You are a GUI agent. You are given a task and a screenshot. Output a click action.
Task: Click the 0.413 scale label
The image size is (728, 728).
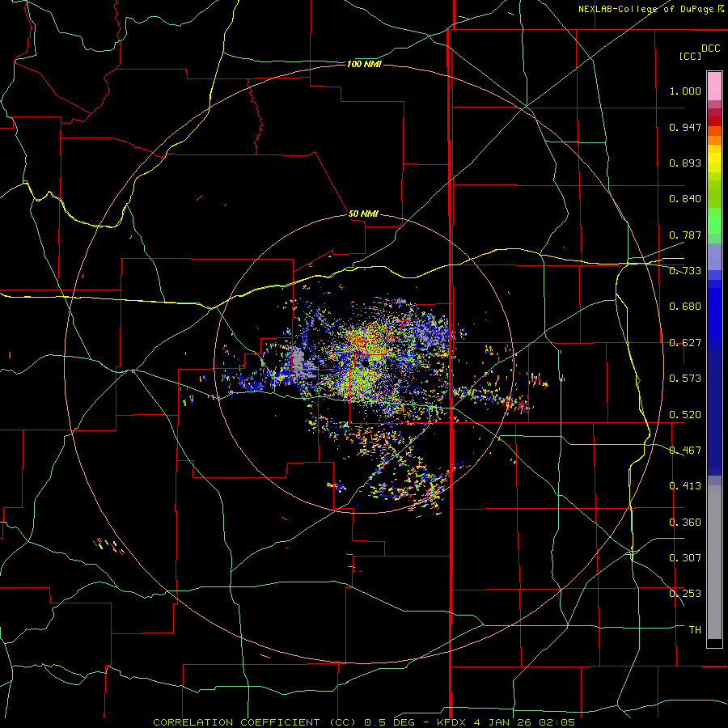[685, 486]
